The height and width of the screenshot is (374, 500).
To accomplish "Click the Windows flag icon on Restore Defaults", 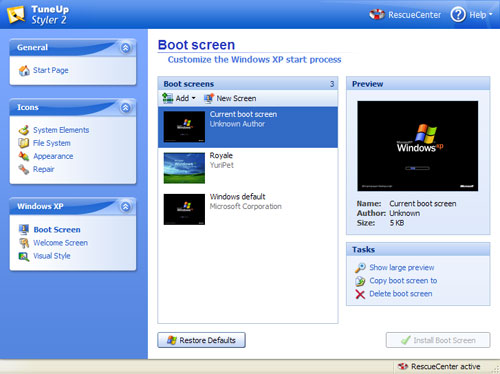I will [172, 340].
